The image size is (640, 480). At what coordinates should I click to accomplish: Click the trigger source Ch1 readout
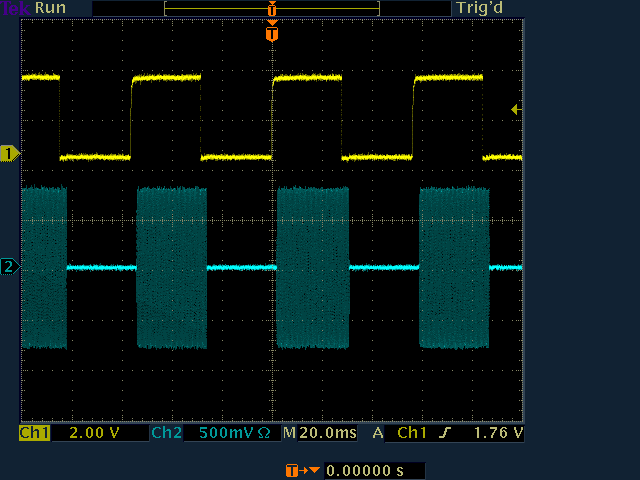coord(412,433)
